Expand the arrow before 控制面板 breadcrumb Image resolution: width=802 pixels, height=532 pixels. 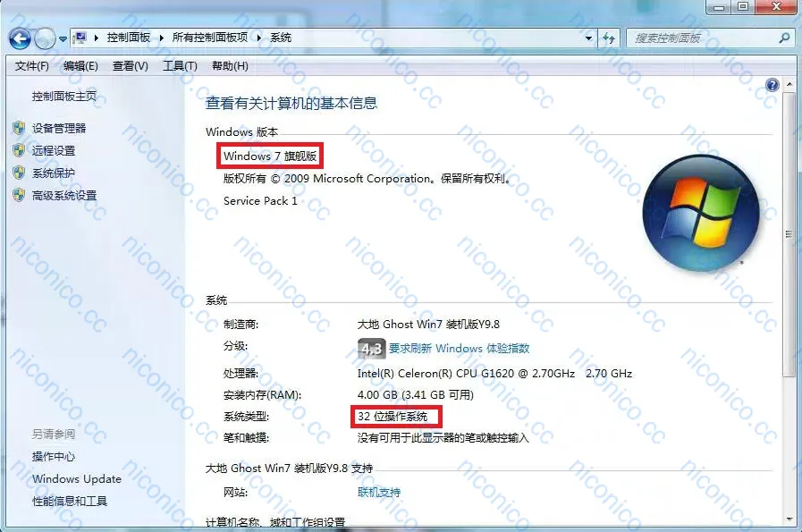[x=97, y=38]
